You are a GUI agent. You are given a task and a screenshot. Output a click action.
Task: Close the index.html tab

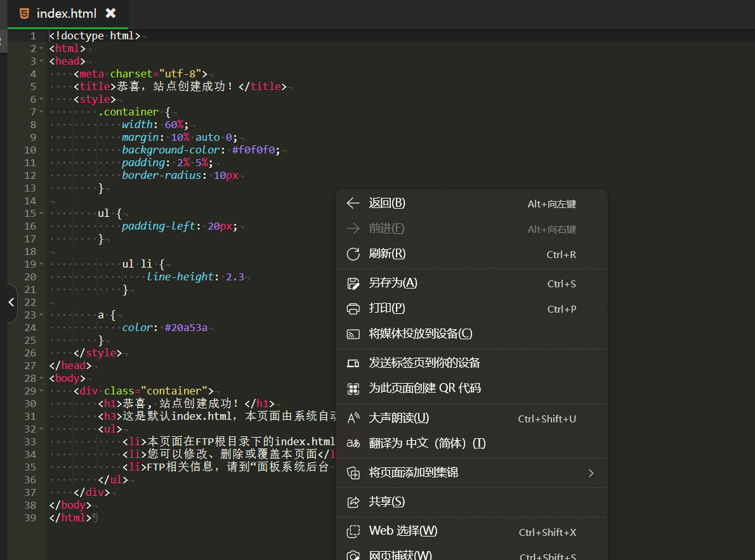coord(111,13)
